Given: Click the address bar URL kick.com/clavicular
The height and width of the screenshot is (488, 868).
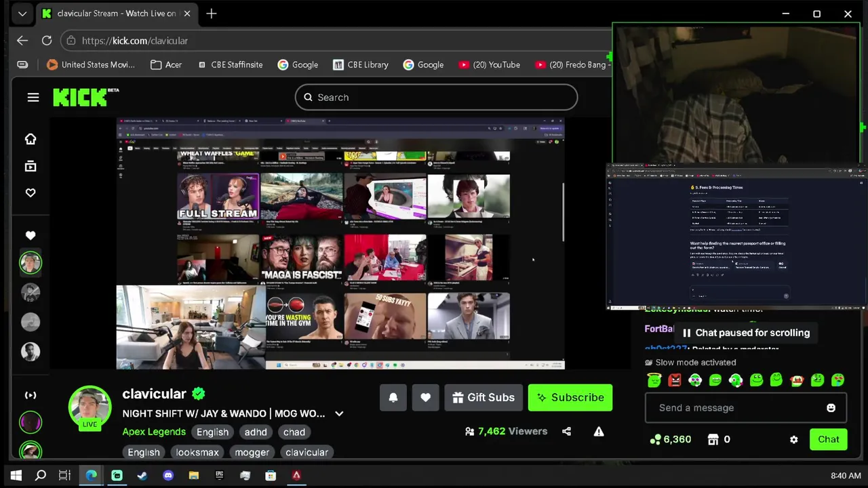Looking at the screenshot, I should [135, 41].
